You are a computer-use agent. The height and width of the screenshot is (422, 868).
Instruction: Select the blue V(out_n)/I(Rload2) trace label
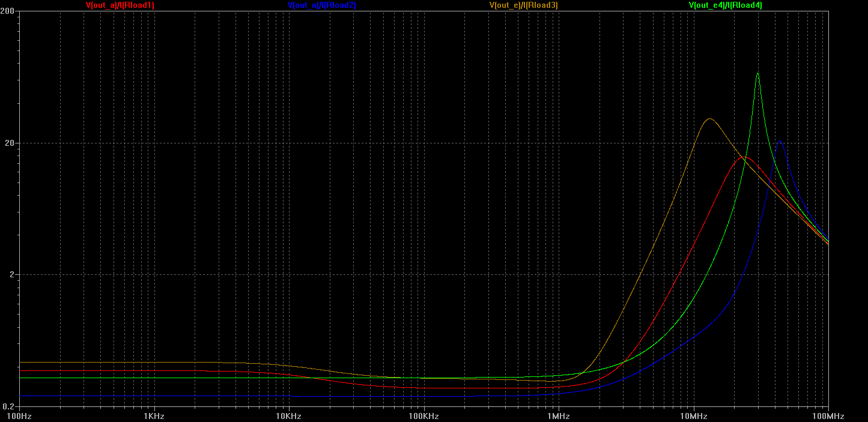click(x=322, y=5)
